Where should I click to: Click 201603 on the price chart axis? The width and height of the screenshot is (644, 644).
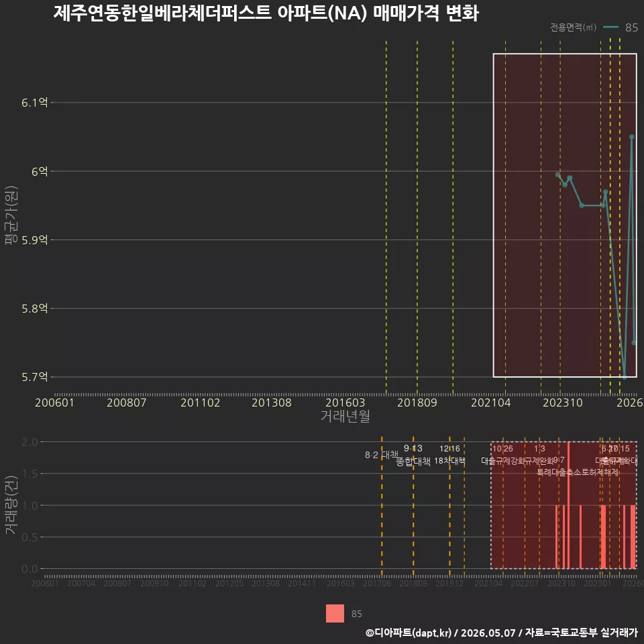pyautogui.click(x=345, y=402)
